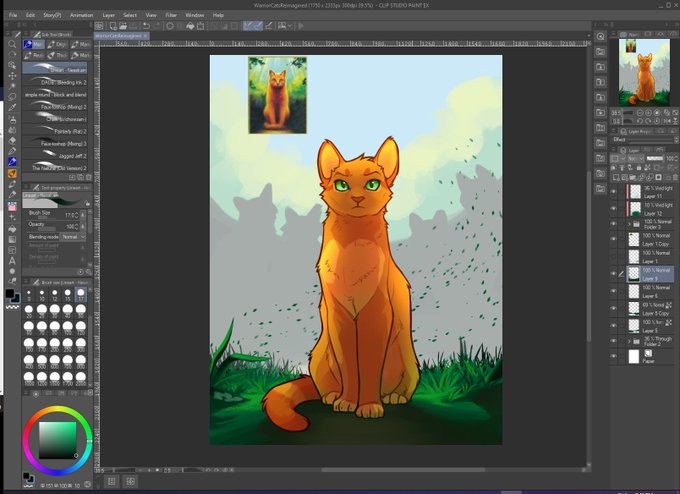Select the Eraser tool
680x494 pixels.
(x=12, y=140)
